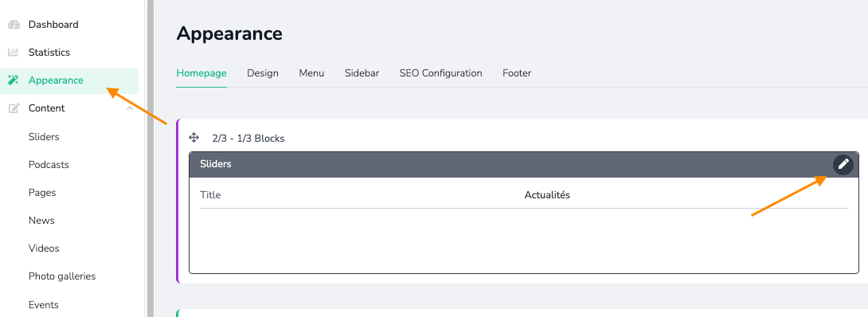The image size is (868, 317).
Task: Open the News content section
Action: pos(41,220)
